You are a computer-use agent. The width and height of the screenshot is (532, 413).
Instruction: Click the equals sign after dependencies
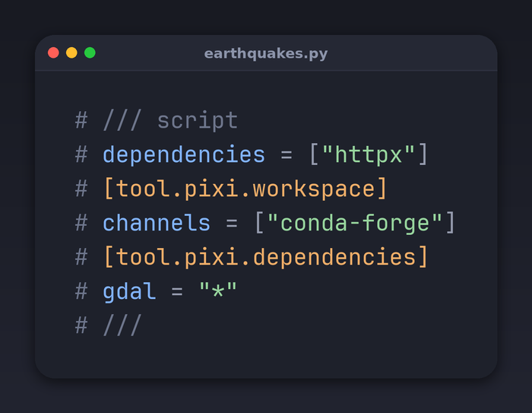(x=287, y=155)
